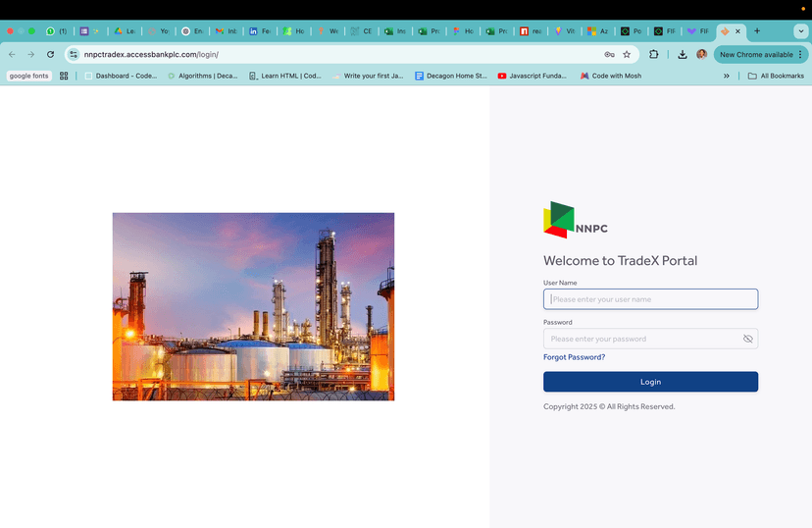The image size is (812, 528).
Task: Open the Chrome downloads icon
Action: (x=683, y=55)
